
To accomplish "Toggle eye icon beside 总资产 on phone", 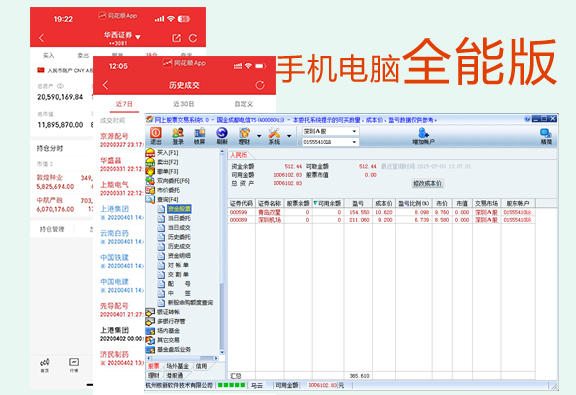I will click(60, 86).
